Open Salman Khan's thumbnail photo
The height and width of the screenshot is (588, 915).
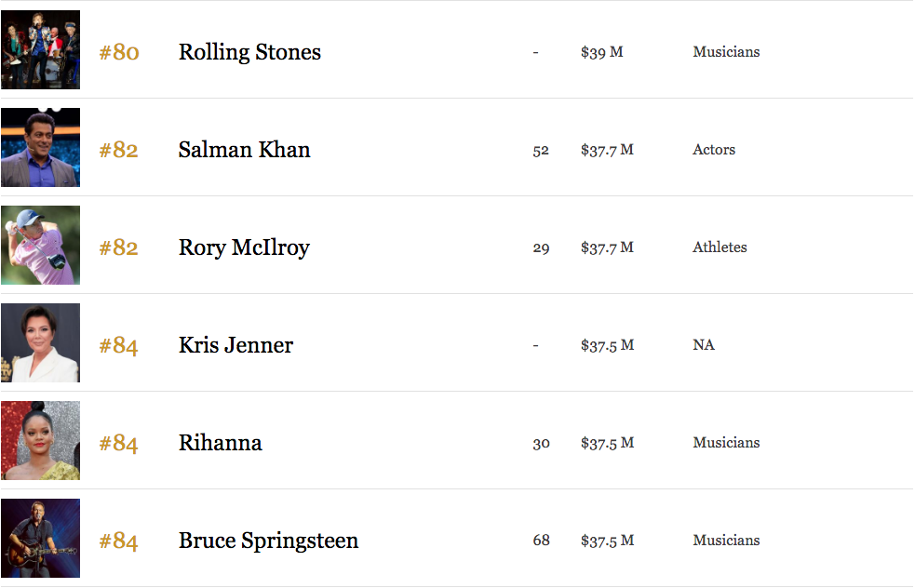[x=40, y=147]
